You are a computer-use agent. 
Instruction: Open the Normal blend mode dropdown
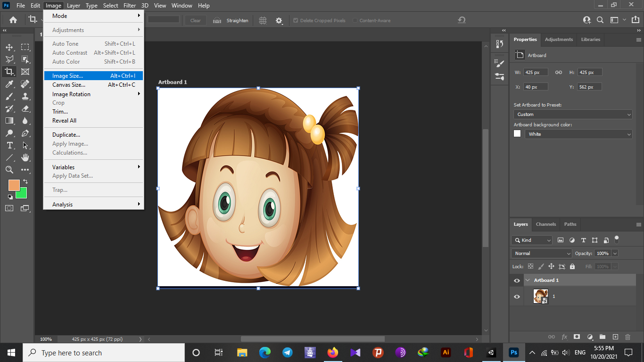(542, 254)
